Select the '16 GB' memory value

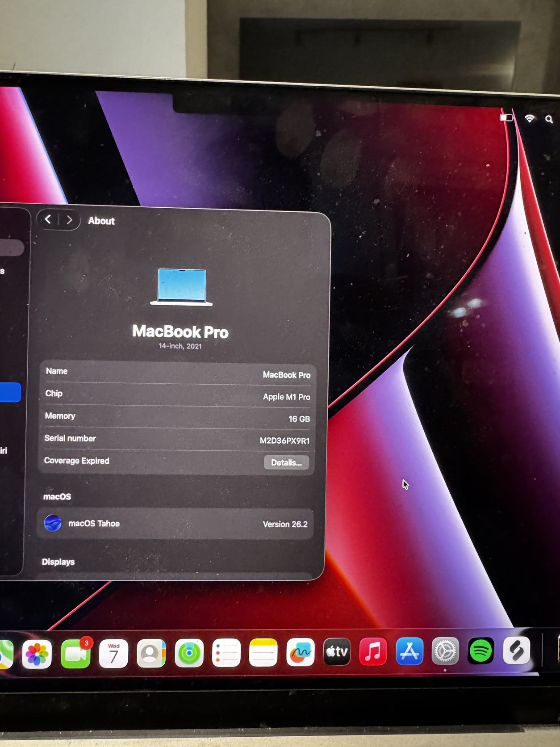pyautogui.click(x=299, y=419)
